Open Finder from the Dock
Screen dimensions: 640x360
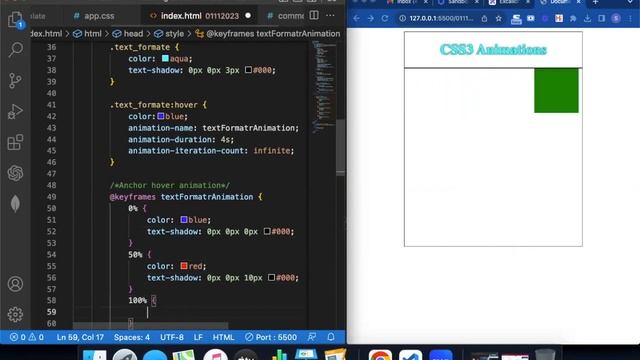(x=95, y=355)
